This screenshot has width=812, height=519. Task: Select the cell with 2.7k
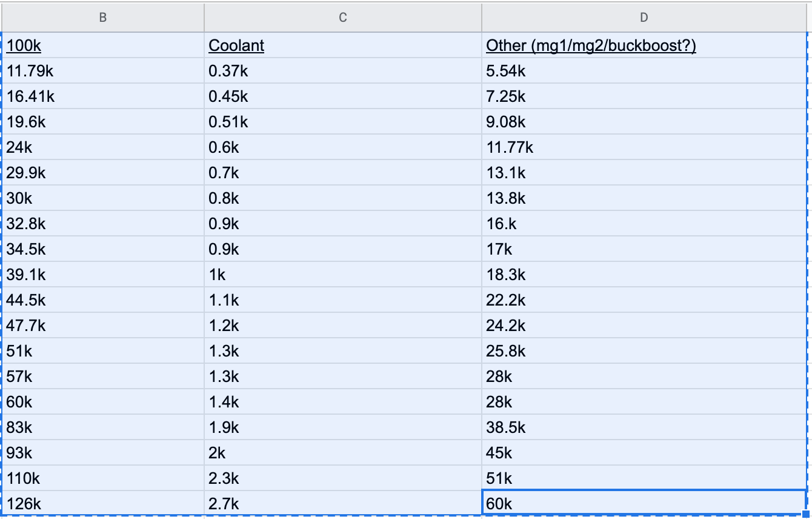[343, 503]
